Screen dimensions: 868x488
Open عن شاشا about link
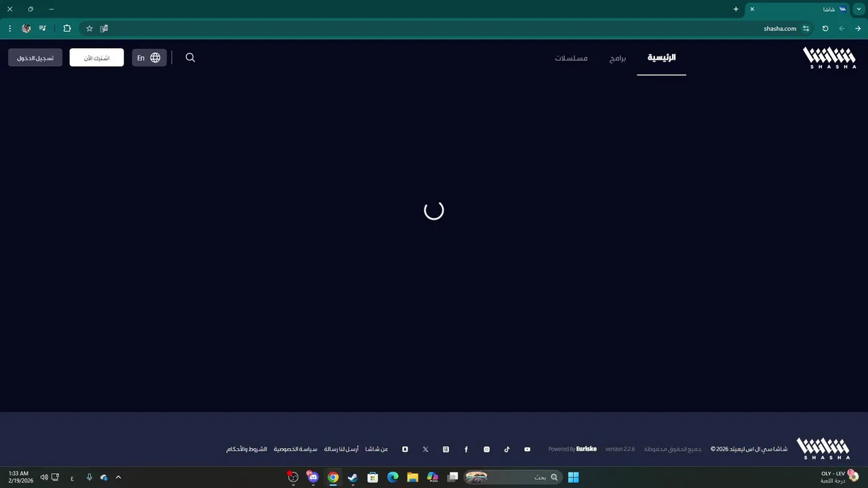376,449
